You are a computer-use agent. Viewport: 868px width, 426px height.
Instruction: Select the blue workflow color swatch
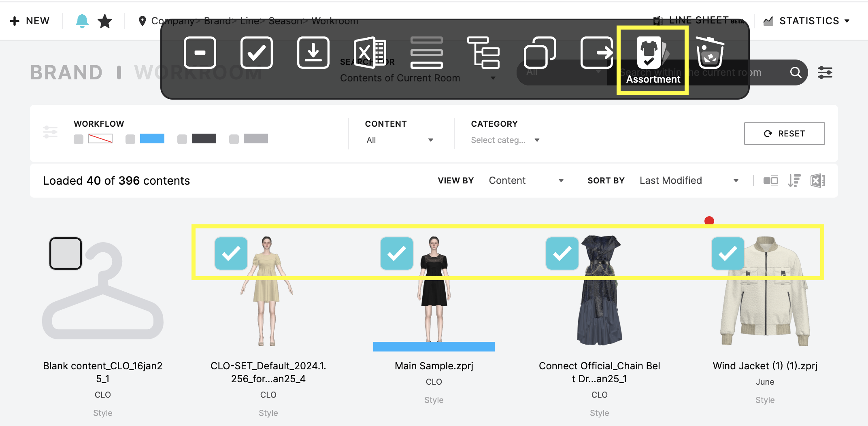152,138
